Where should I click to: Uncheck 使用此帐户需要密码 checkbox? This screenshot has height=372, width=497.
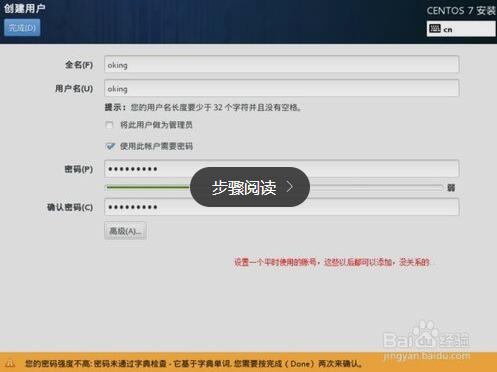click(110, 146)
